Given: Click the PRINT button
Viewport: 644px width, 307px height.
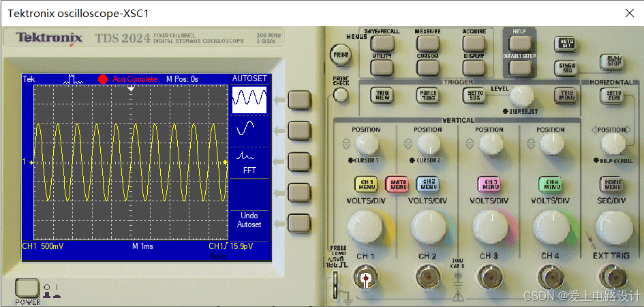Looking at the screenshot, I should pos(341,55).
